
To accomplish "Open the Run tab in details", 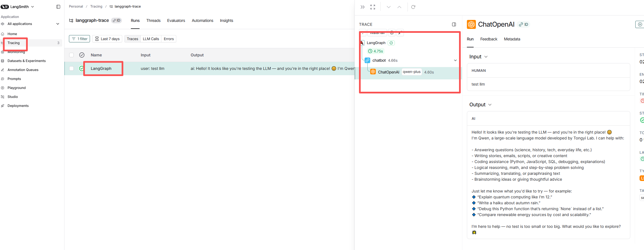I will pyautogui.click(x=470, y=39).
